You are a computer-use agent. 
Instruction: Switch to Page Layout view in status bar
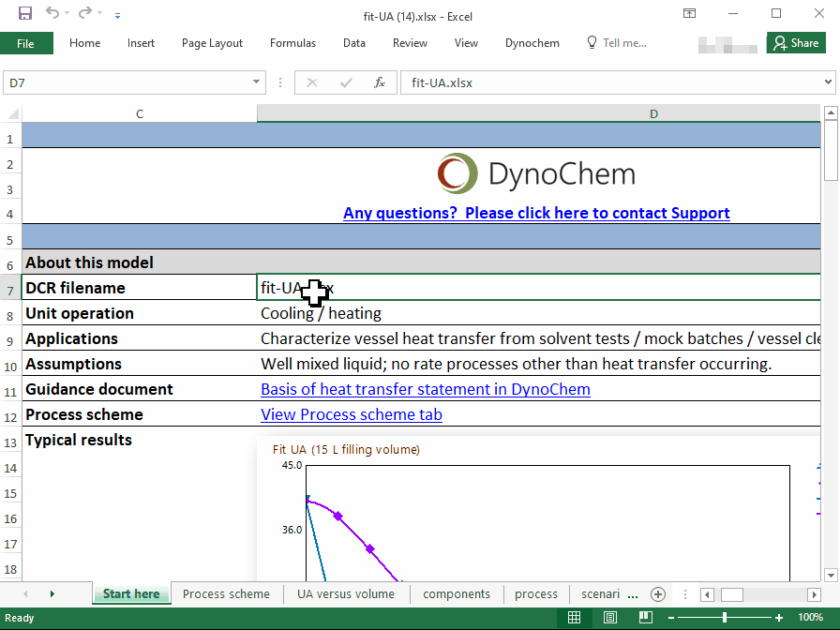609,618
